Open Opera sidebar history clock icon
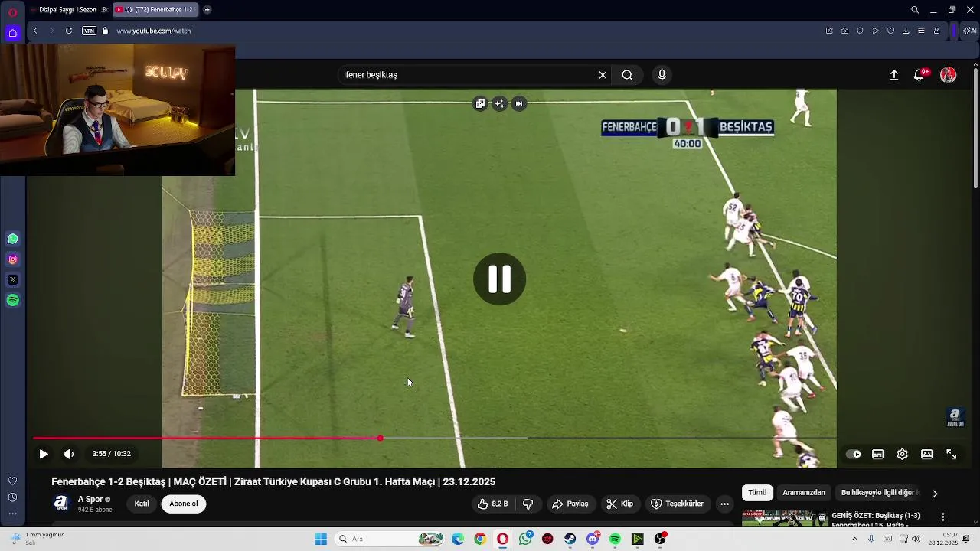Screen dimensions: 980x551 [12, 497]
